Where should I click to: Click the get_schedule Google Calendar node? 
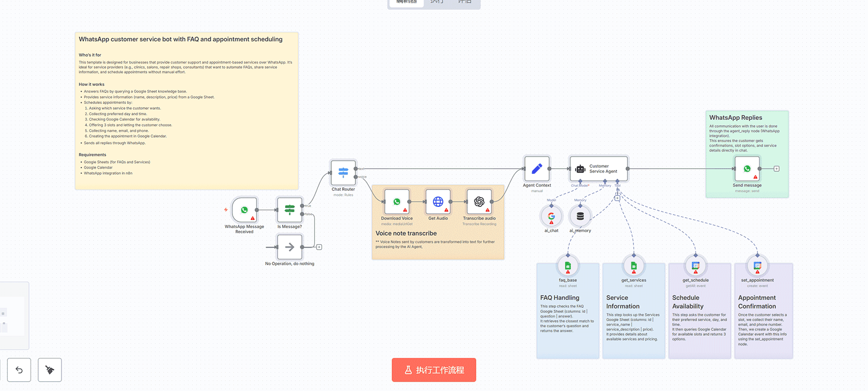695,266
